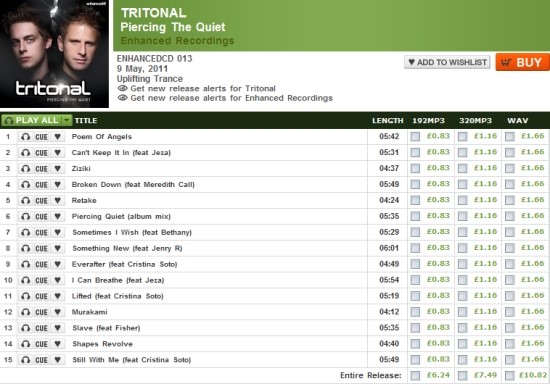Image resolution: width=550 pixels, height=384 pixels.
Task: Favorite Ziziki with its heart icon
Action: coord(58,169)
